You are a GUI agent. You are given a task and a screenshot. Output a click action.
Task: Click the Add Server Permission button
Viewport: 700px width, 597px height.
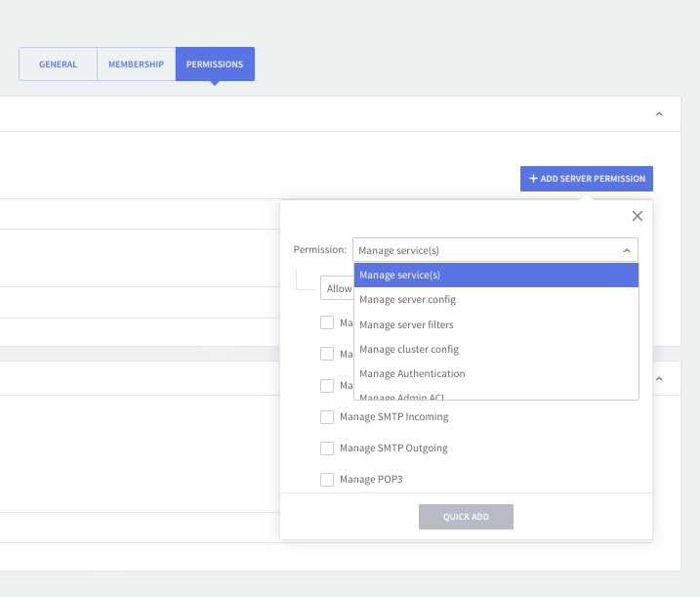coord(586,179)
